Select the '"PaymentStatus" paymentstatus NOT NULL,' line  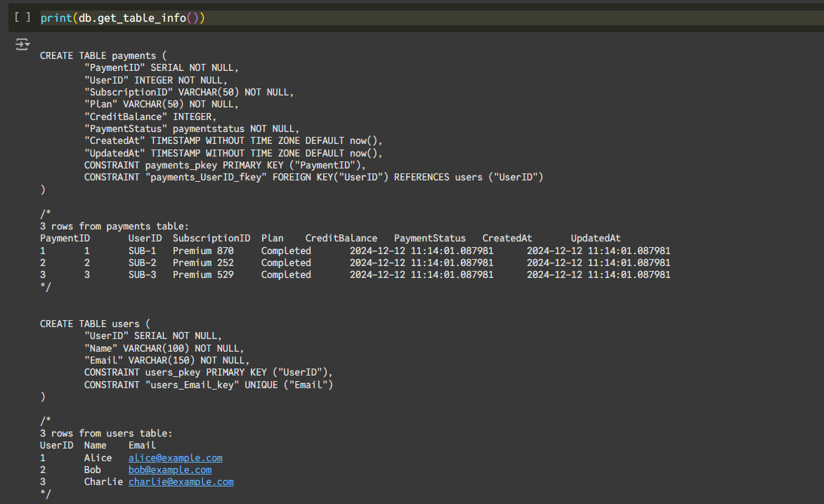tap(192, 128)
